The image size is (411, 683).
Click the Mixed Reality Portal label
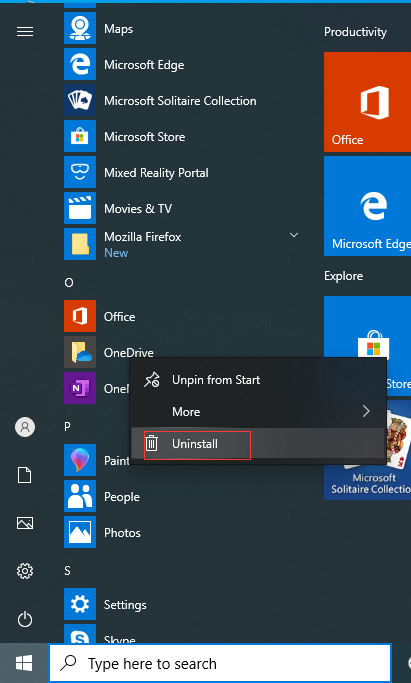tap(156, 173)
